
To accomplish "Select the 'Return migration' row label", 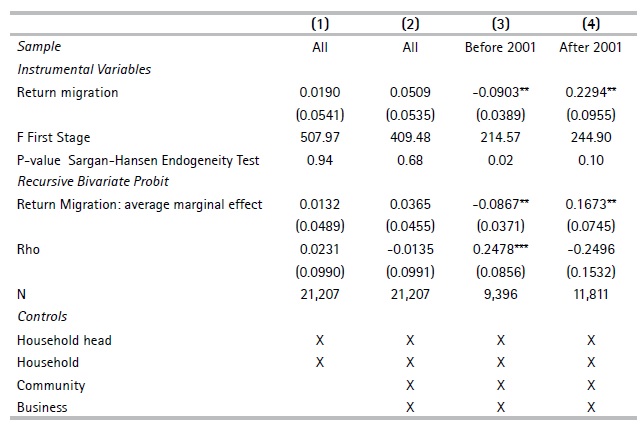I will (67, 92).
